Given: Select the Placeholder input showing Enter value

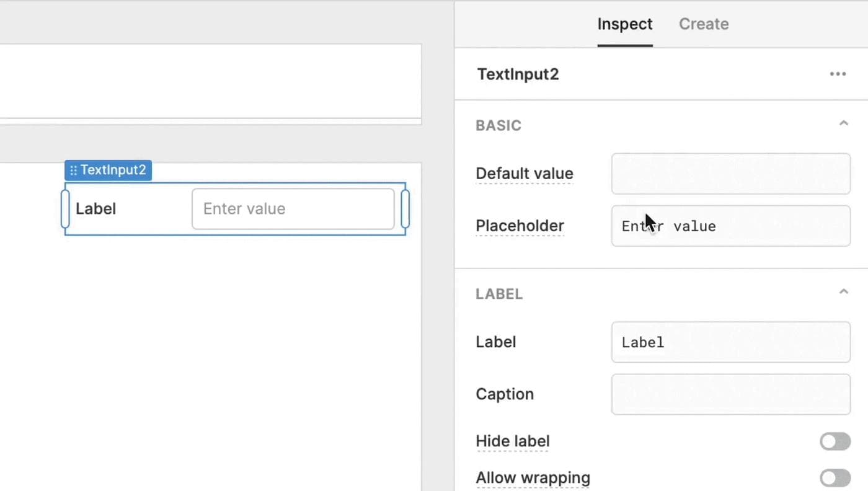Looking at the screenshot, I should click(x=730, y=226).
